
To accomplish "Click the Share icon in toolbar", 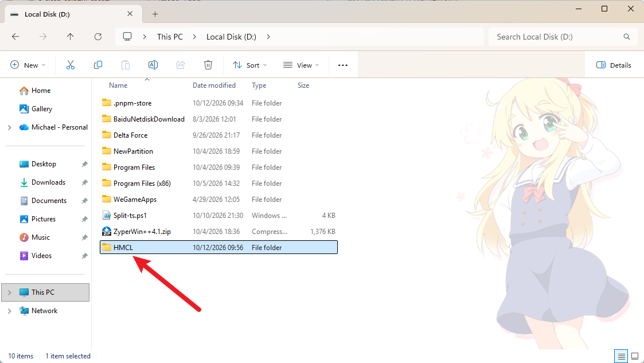I will pyautogui.click(x=180, y=65).
